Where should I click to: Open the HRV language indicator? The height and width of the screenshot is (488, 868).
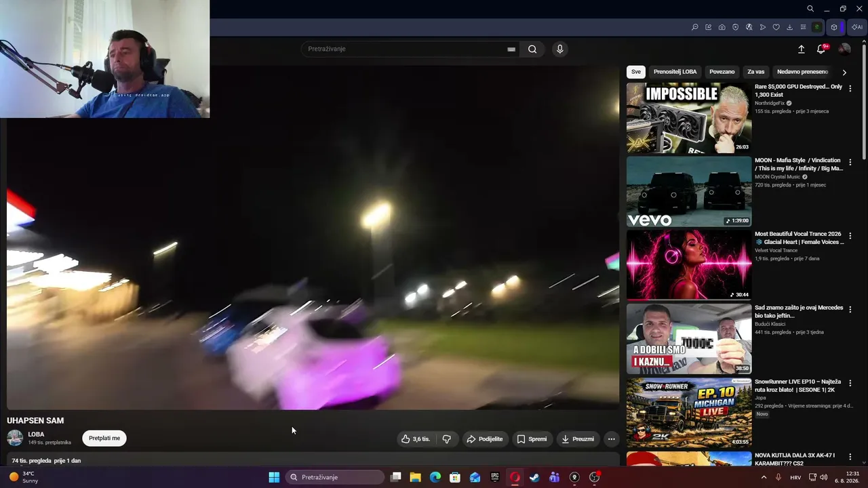click(795, 477)
